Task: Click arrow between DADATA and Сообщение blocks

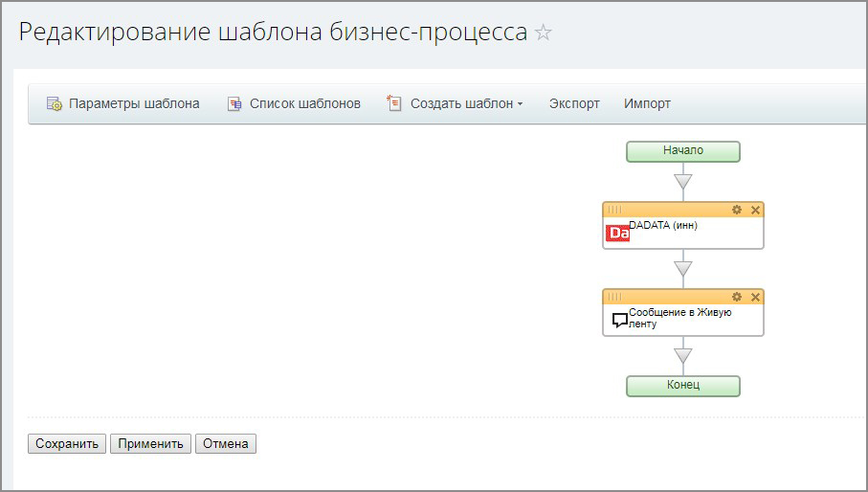Action: click(x=682, y=268)
